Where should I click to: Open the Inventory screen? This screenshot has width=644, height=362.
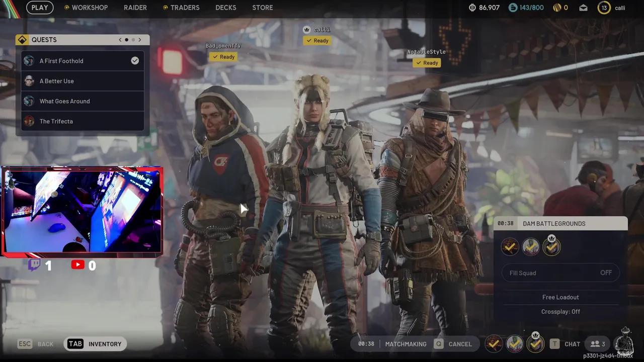tap(95, 344)
